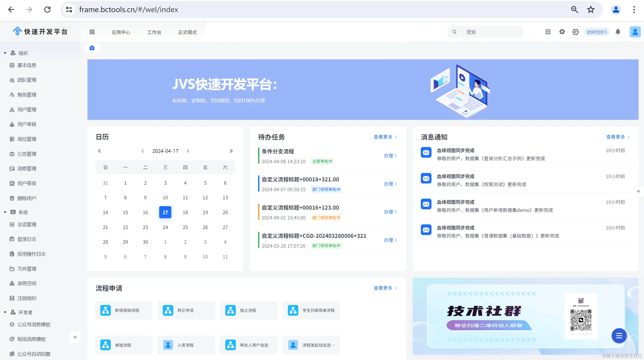Image resolution: width=644 pixels, height=360 pixels.
Task: Open the 应用中心 menu
Action: coord(121,32)
